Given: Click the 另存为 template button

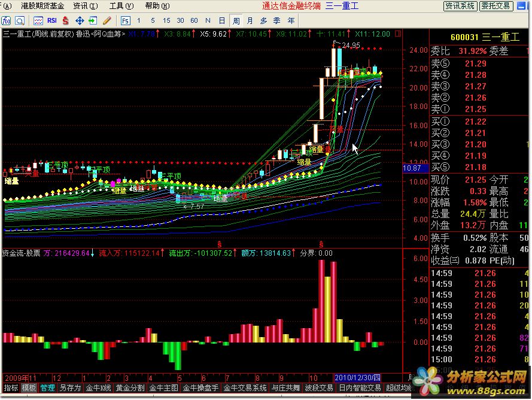Looking at the screenshot, I should (x=70, y=388).
